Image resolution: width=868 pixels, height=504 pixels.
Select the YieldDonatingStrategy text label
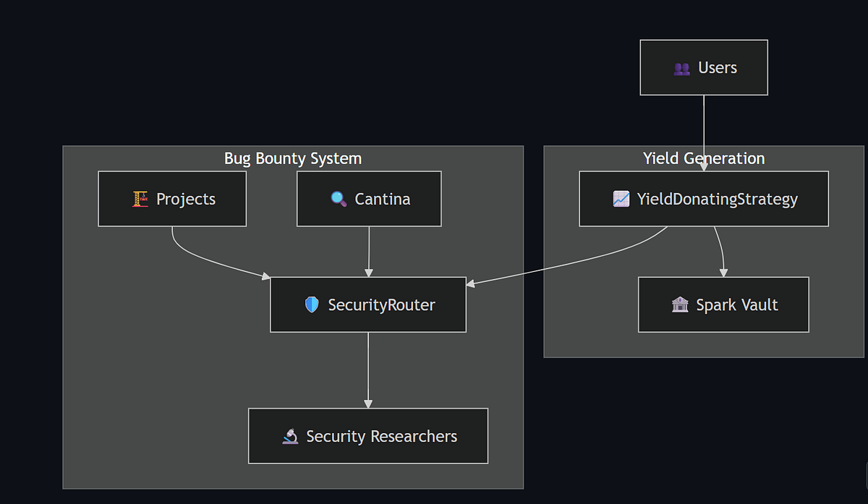(x=718, y=200)
